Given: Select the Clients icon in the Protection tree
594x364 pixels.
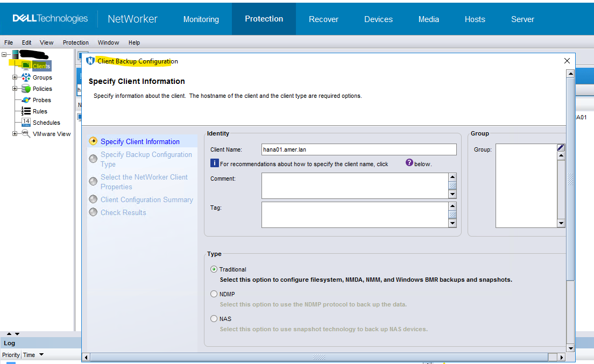Looking at the screenshot, I should coord(26,66).
